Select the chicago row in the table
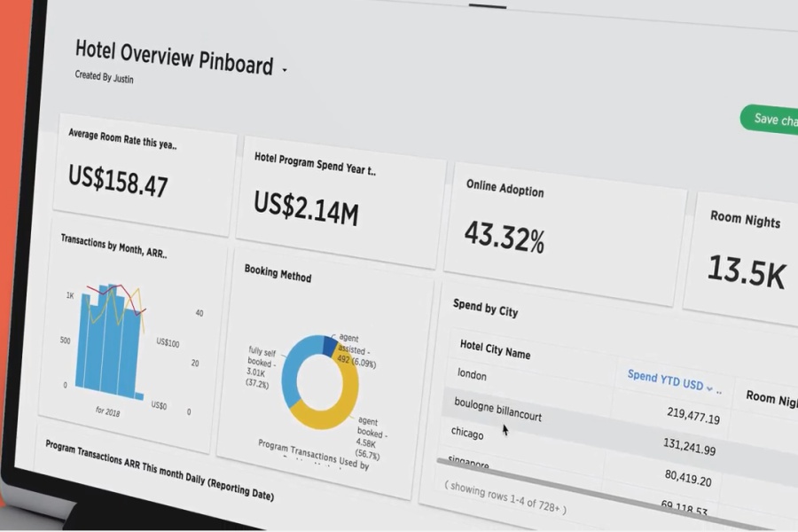Viewport: 798px width, 532px height. click(x=467, y=434)
